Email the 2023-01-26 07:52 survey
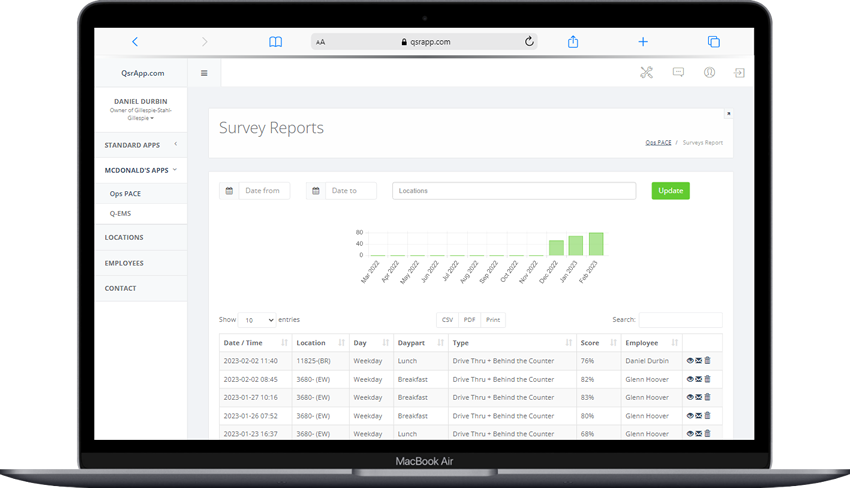850x488 pixels. (699, 415)
